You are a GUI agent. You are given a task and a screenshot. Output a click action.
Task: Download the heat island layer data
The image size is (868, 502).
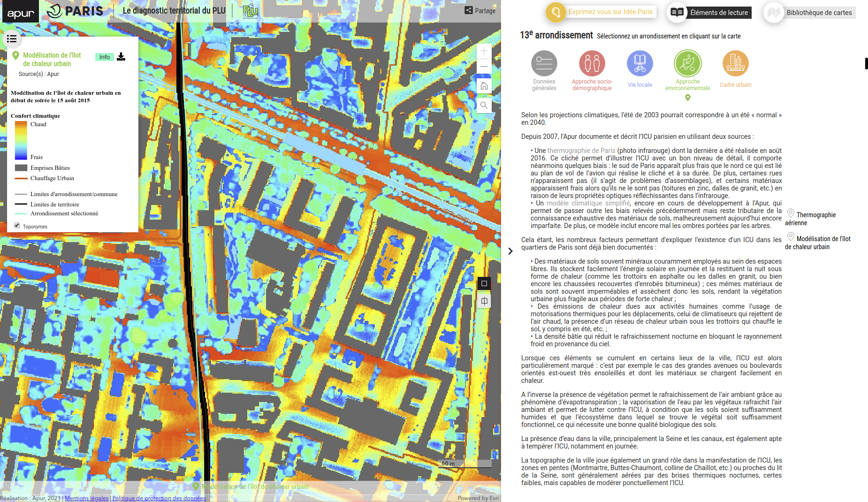coord(121,57)
